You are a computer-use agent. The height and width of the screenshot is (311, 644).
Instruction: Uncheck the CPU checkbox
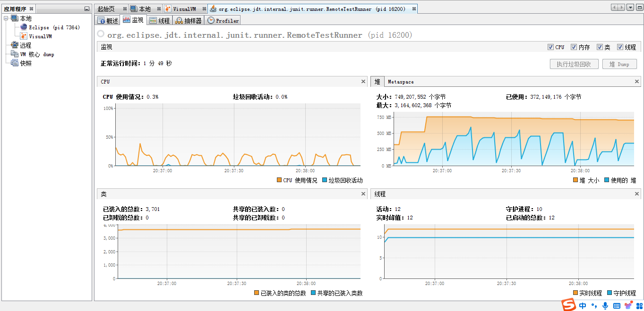pos(550,47)
